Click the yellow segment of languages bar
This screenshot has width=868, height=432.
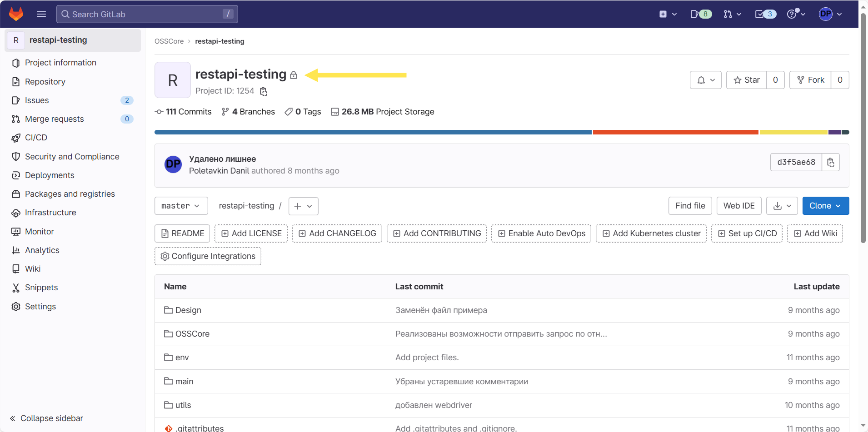tap(793, 132)
